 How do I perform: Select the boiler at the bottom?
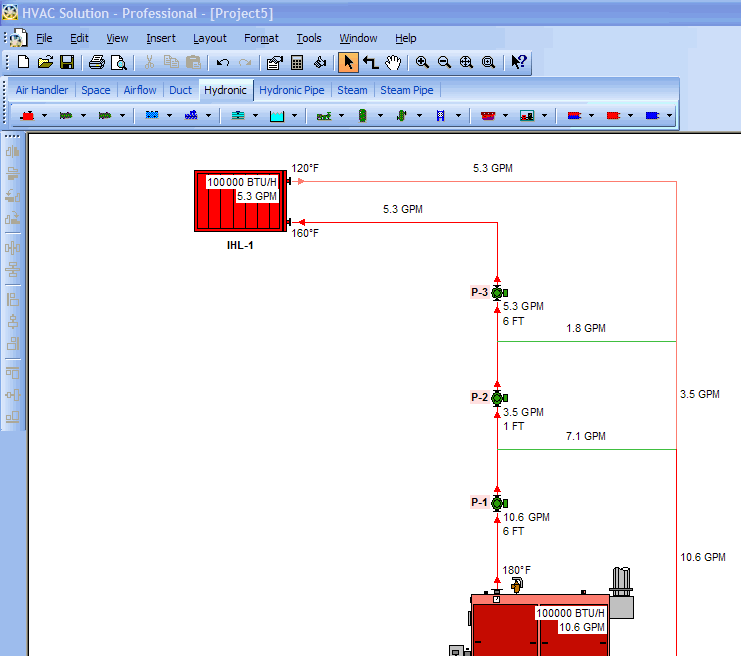coord(540,624)
